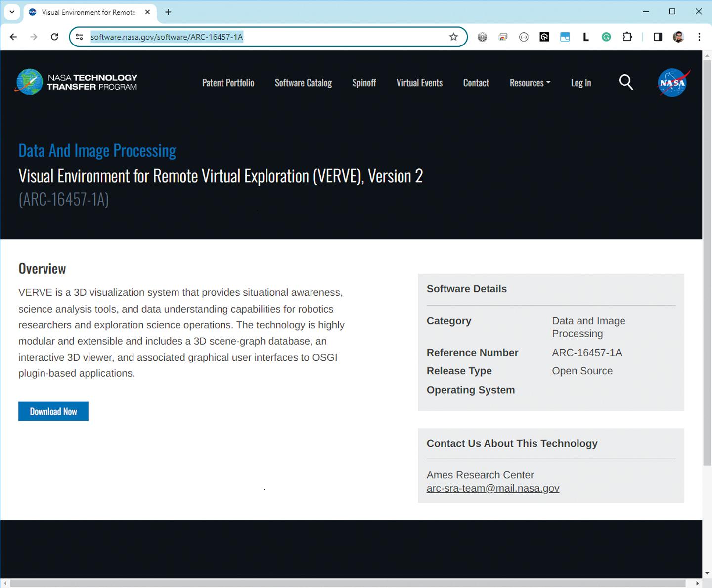
Task: Click NASA Technology Transfer Program logo
Action: coord(77,82)
